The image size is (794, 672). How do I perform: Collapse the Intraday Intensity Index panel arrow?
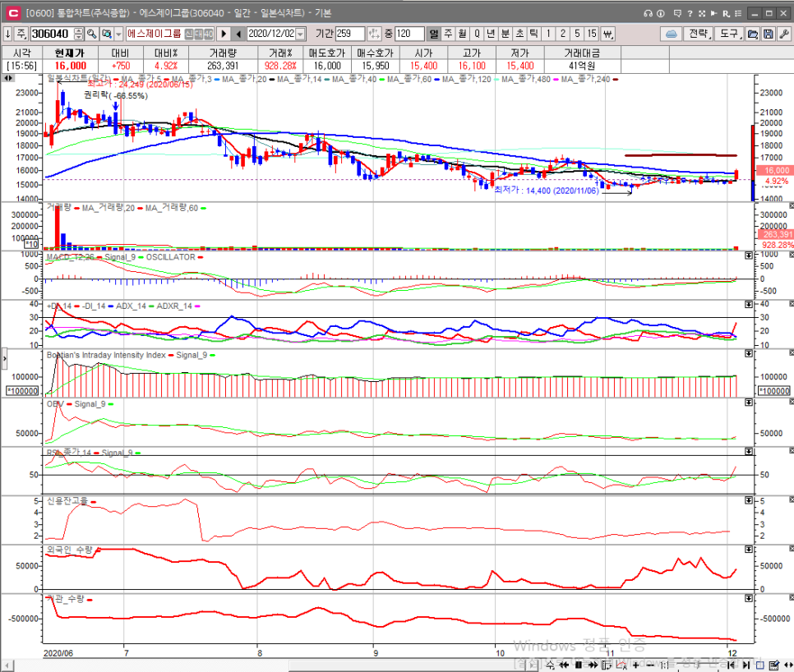[x=749, y=353]
